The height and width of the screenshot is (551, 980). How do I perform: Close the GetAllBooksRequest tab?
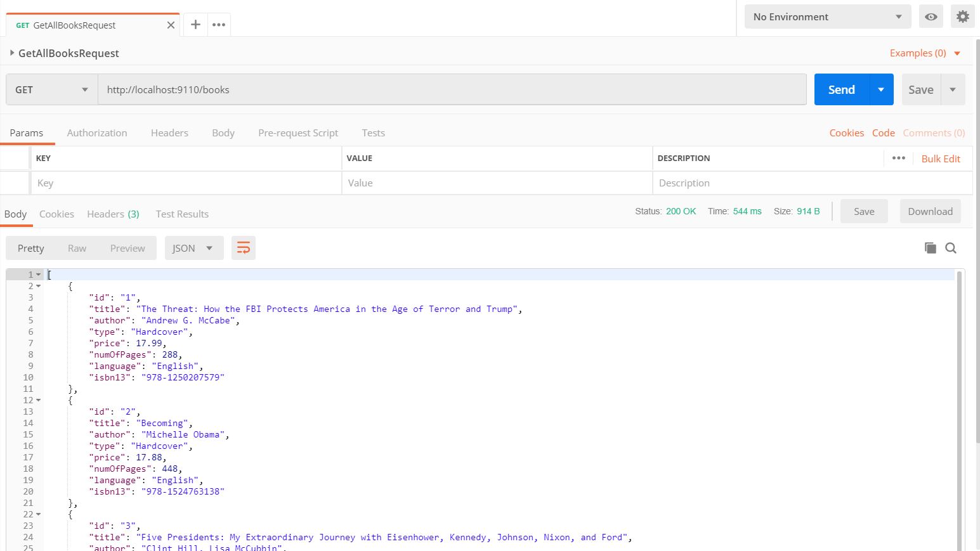click(171, 25)
